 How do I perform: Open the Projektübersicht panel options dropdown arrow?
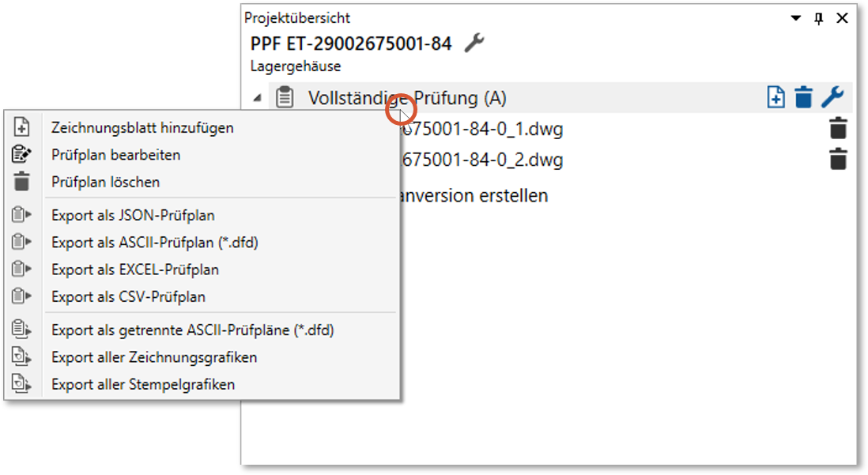coord(795,18)
